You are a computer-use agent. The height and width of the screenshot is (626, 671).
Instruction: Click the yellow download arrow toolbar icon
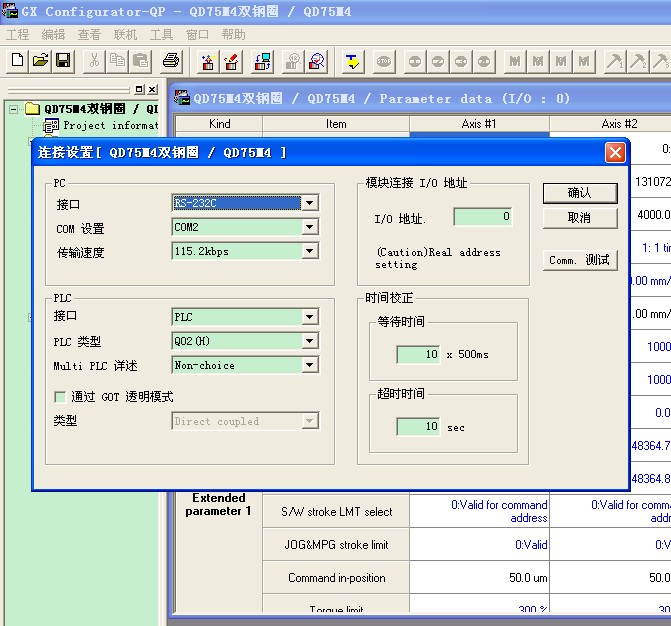352,61
